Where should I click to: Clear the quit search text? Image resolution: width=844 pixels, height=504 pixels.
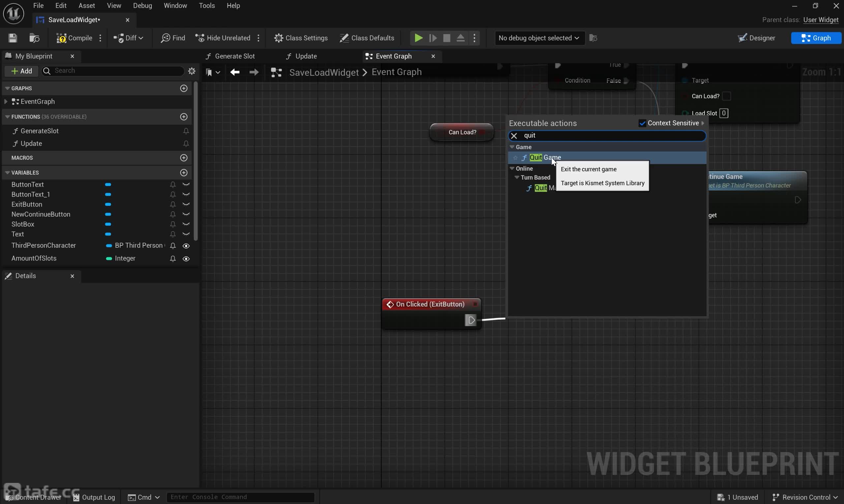click(514, 136)
